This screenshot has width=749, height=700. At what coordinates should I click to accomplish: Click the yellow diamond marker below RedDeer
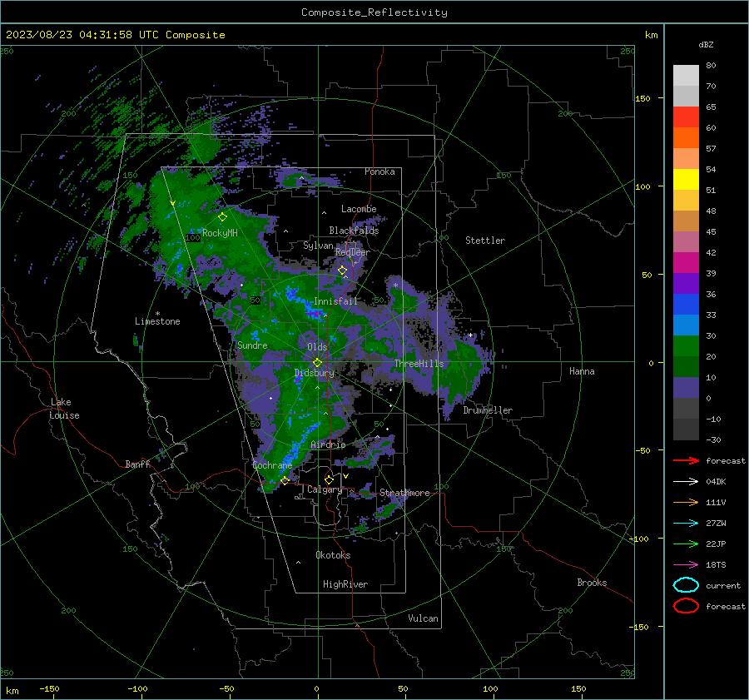click(343, 271)
